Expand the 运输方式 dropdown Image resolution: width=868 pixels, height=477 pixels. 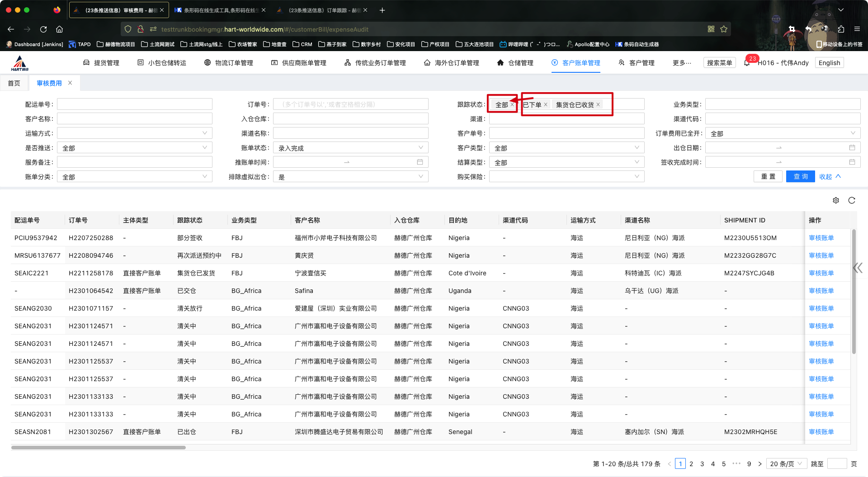[134, 133]
